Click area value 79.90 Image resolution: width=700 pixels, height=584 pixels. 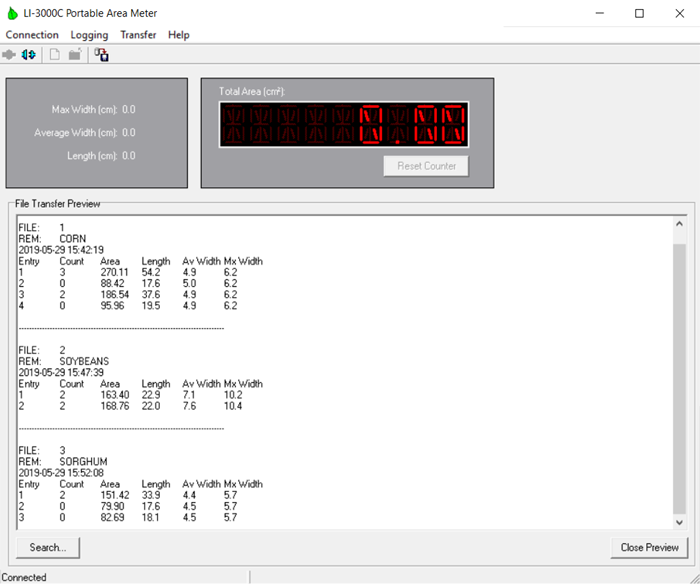tap(112, 506)
